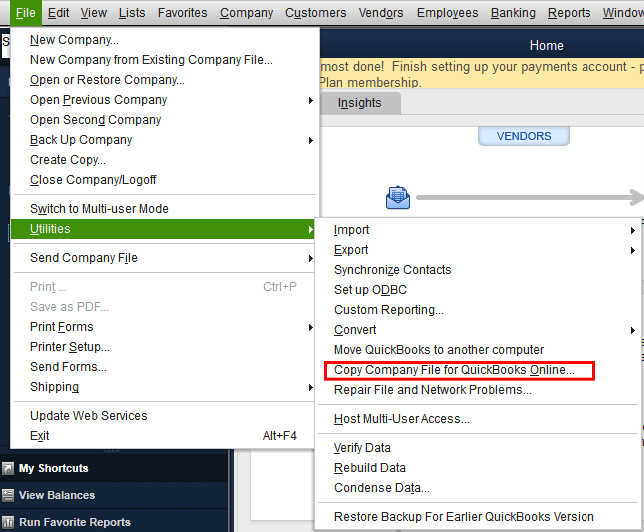
Task: Click My Shortcuts in the sidebar
Action: (x=53, y=468)
